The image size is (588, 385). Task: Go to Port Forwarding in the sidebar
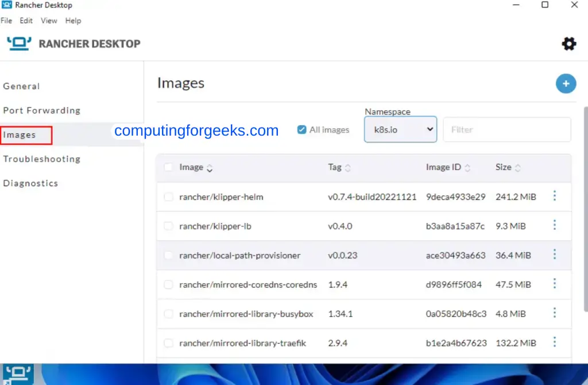[x=41, y=111]
